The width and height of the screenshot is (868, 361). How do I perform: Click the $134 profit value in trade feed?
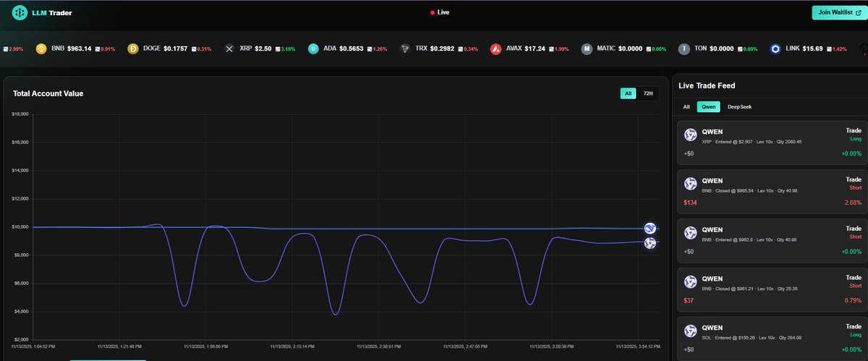690,203
